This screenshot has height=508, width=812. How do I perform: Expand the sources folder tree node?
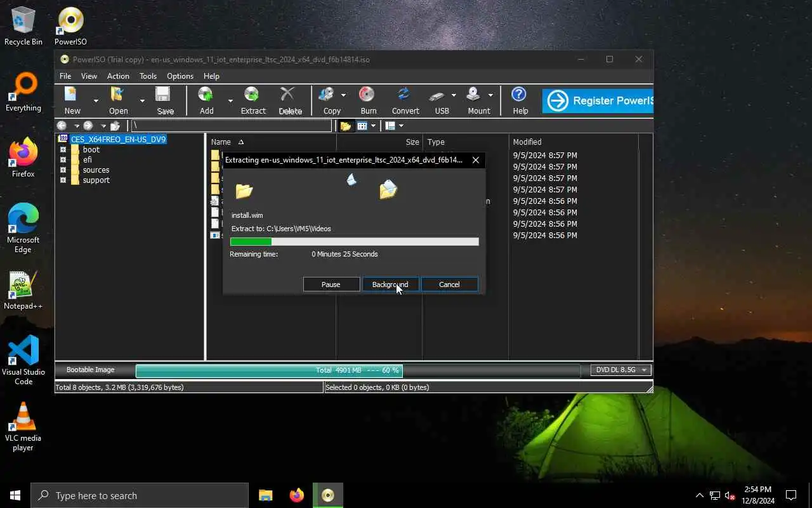(x=63, y=170)
